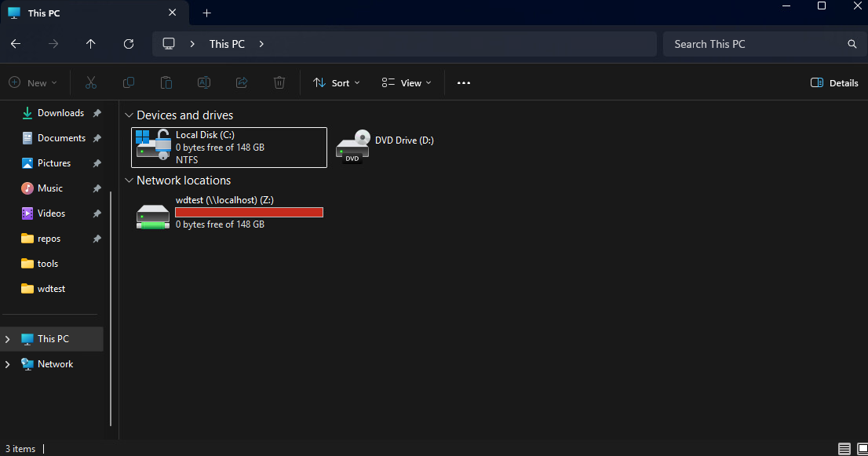This screenshot has height=456, width=868.
Task: Open the New item button
Action: coord(33,83)
